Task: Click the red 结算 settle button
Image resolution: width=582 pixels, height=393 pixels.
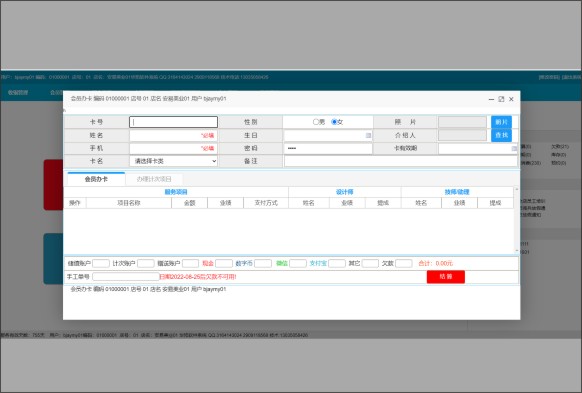Action: (445, 277)
